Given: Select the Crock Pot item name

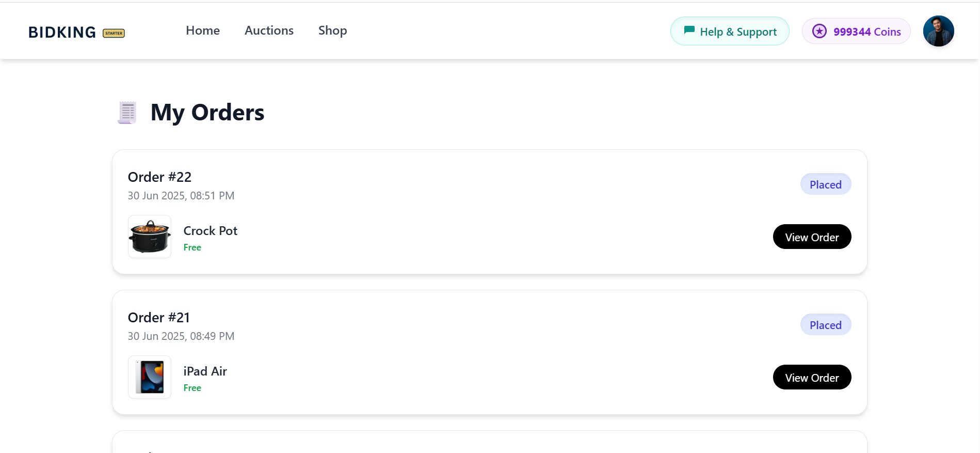Looking at the screenshot, I should click(x=210, y=231).
